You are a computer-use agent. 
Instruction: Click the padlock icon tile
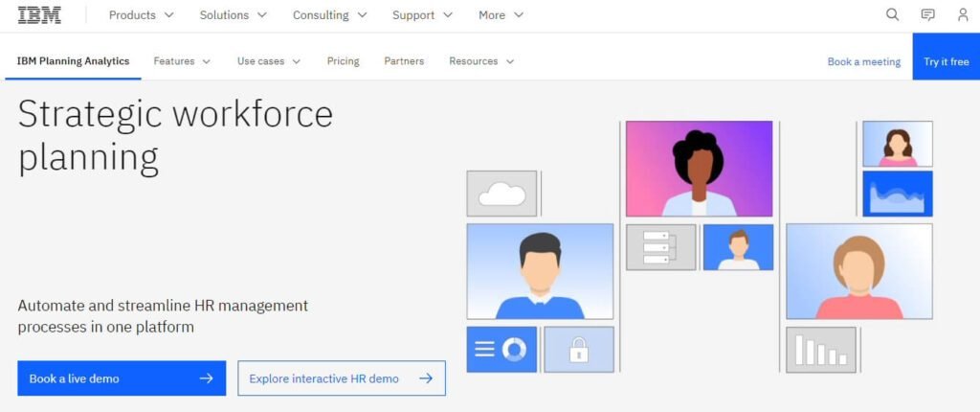tap(579, 350)
